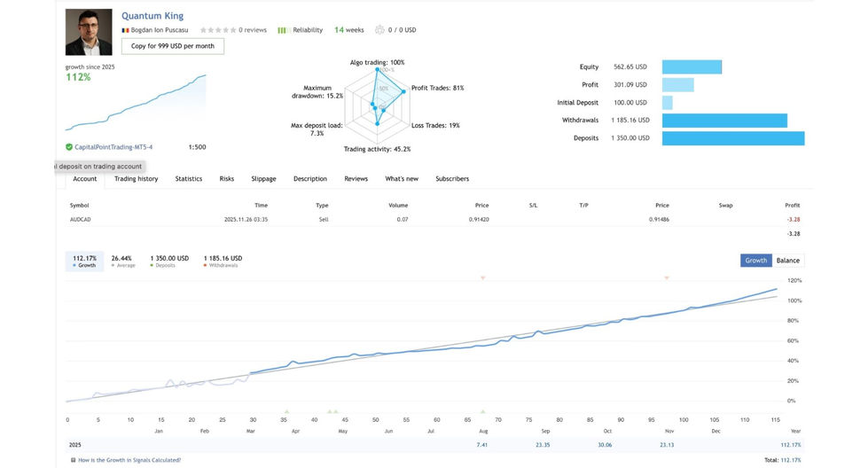
Task: Toggle the Growth series legend
Action: point(84,261)
